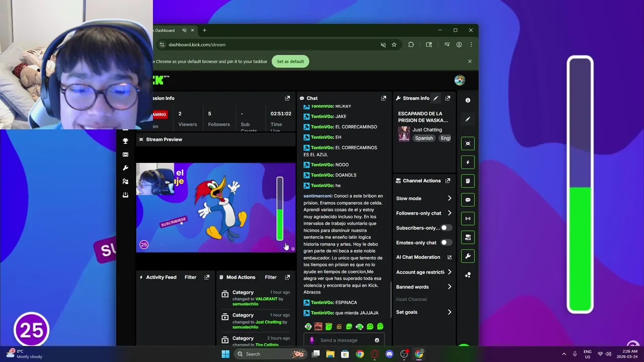Toggle the wrench widget icon in right bar
This screenshot has width=644, height=362.
(x=468, y=256)
